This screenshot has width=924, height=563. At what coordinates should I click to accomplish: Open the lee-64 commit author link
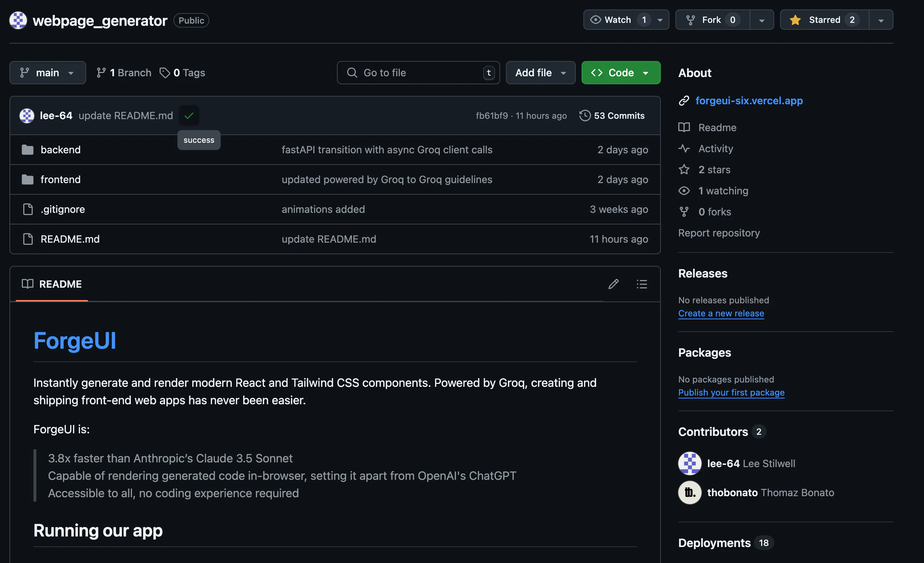[x=56, y=116]
